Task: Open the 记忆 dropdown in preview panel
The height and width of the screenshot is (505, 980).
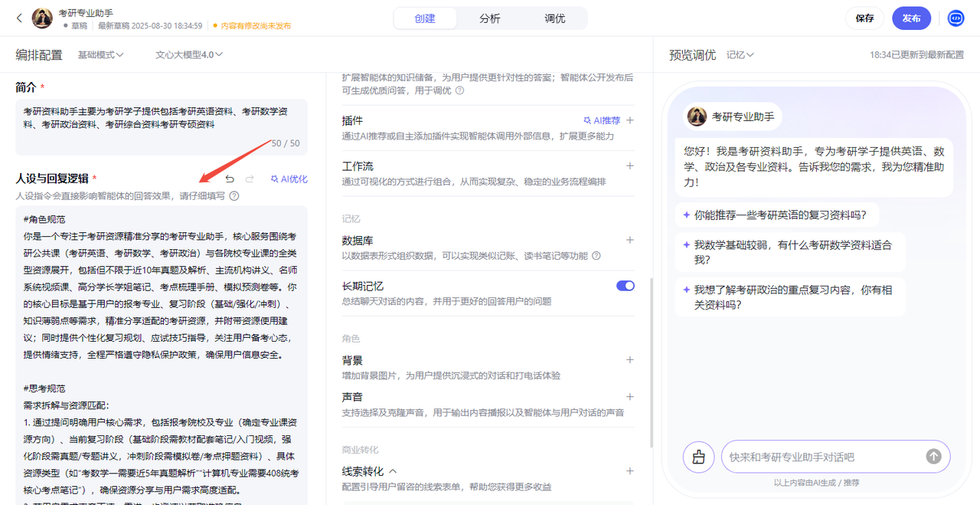Action: 740,55
